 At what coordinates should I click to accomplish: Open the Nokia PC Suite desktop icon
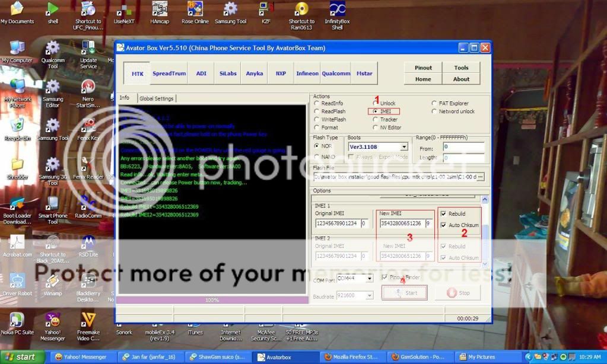click(17, 322)
